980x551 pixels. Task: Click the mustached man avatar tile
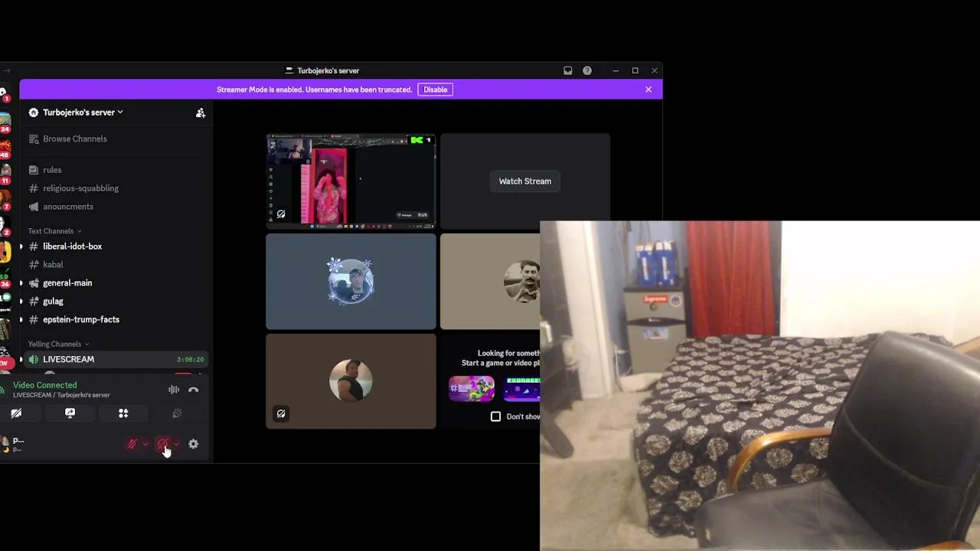pos(490,282)
